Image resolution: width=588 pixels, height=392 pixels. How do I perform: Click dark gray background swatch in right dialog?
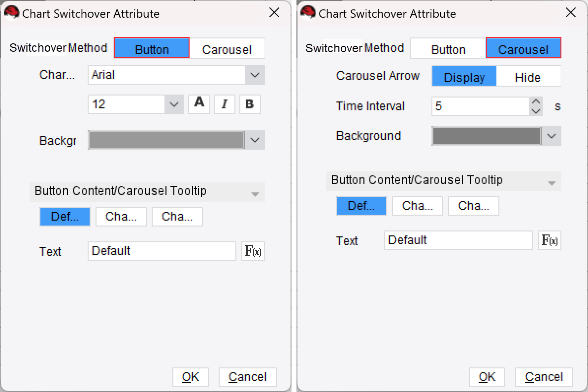click(487, 136)
